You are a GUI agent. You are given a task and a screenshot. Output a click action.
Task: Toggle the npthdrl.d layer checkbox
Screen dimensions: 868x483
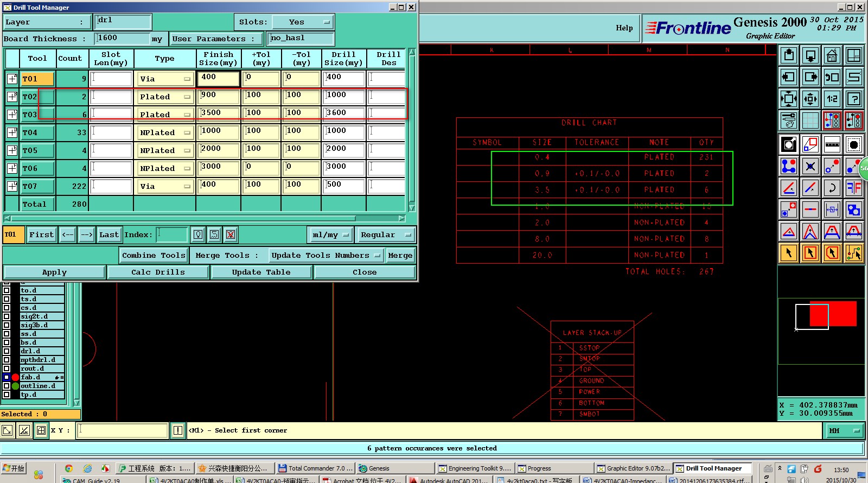pos(7,360)
